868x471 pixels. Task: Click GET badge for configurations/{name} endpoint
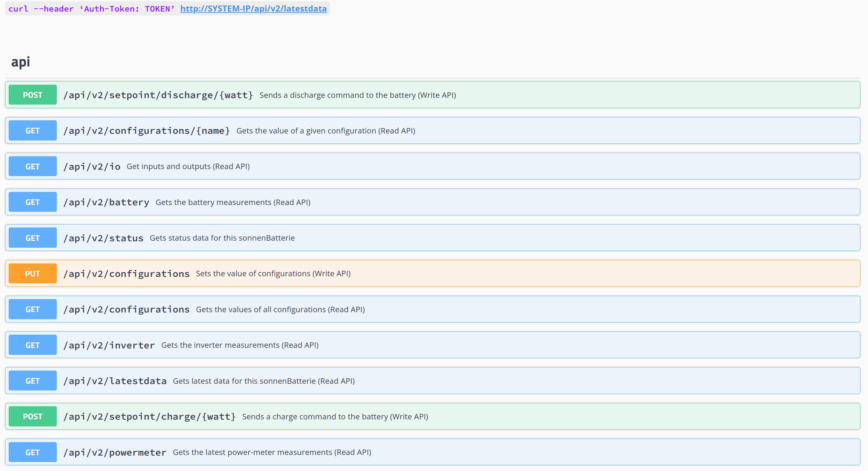click(33, 131)
